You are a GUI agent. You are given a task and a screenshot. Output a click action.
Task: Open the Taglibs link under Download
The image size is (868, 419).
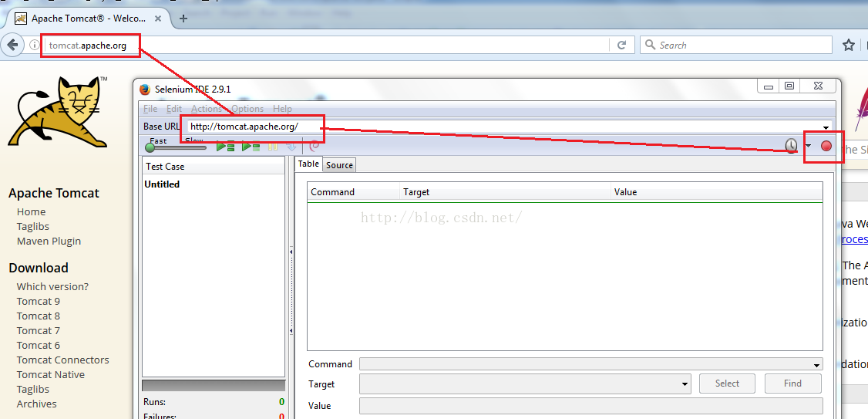pyautogui.click(x=32, y=389)
